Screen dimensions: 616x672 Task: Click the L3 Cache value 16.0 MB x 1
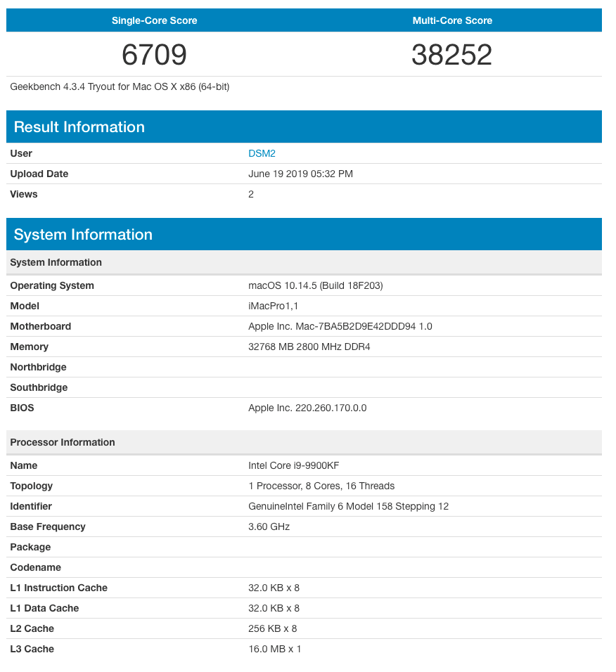pyautogui.click(x=274, y=649)
